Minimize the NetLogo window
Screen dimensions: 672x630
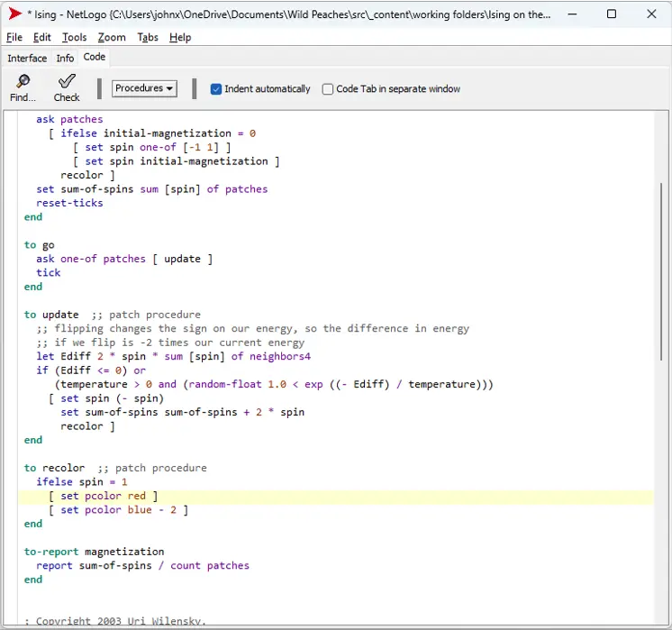pyautogui.click(x=572, y=14)
